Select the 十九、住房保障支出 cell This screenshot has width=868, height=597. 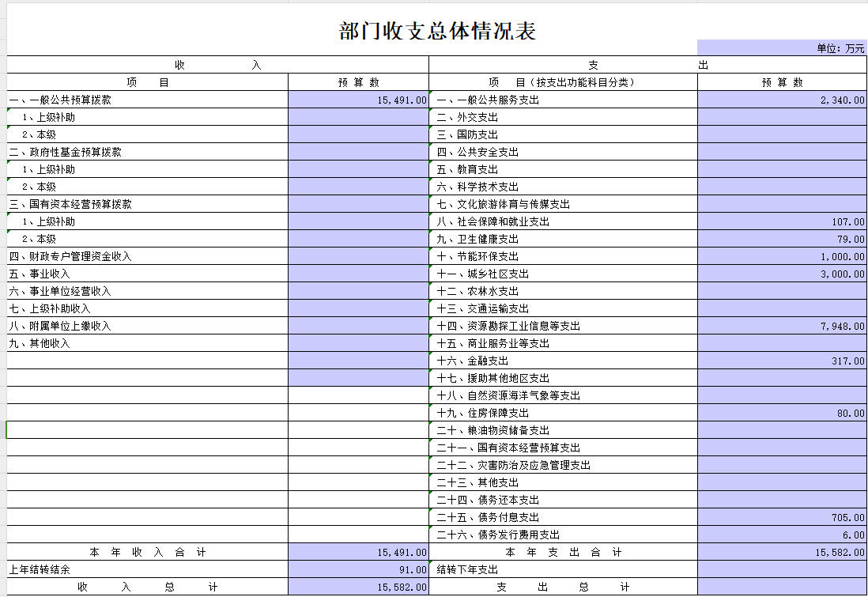coord(563,413)
